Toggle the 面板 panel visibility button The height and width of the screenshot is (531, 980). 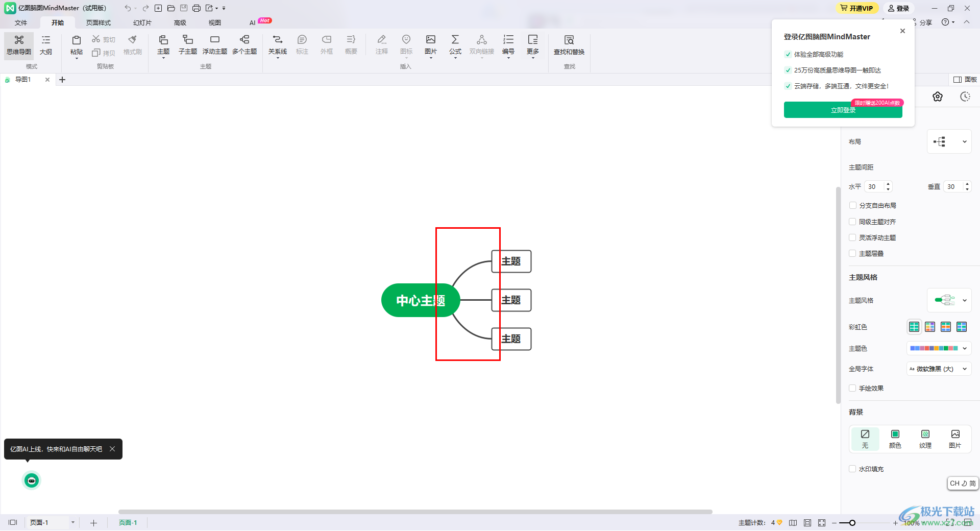pyautogui.click(x=965, y=80)
